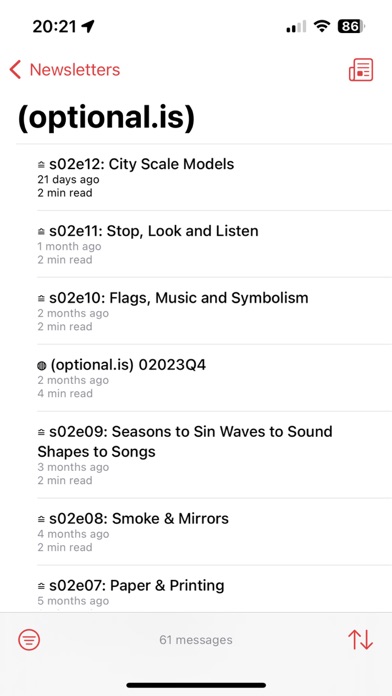Tap the Wi-Fi status icon
Viewport: 392px width, 696px height.
click(x=321, y=27)
